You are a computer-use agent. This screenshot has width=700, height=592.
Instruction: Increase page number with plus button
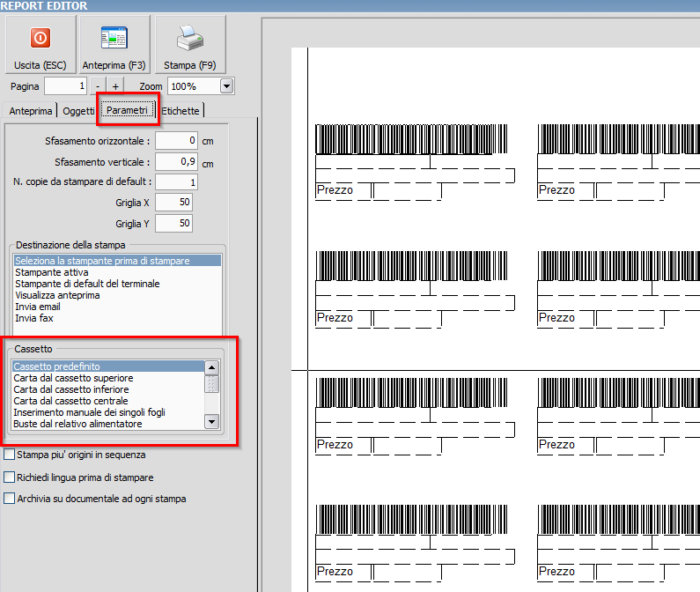pos(115,86)
